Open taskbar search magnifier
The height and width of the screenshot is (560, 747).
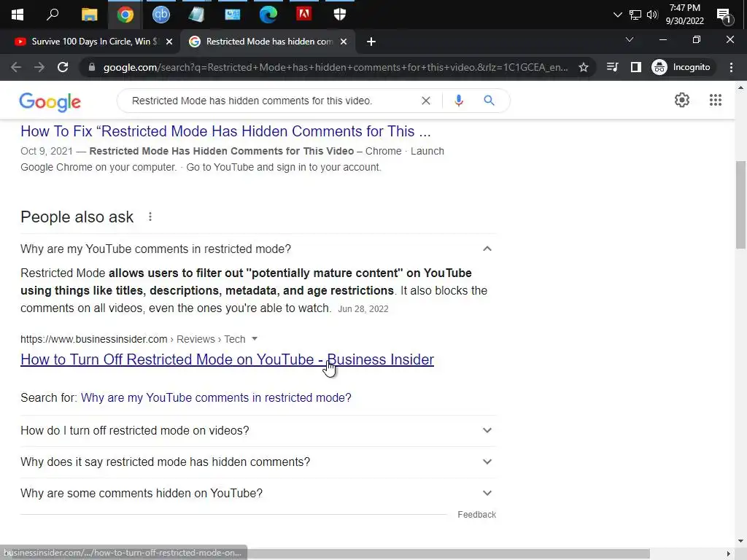coord(53,15)
